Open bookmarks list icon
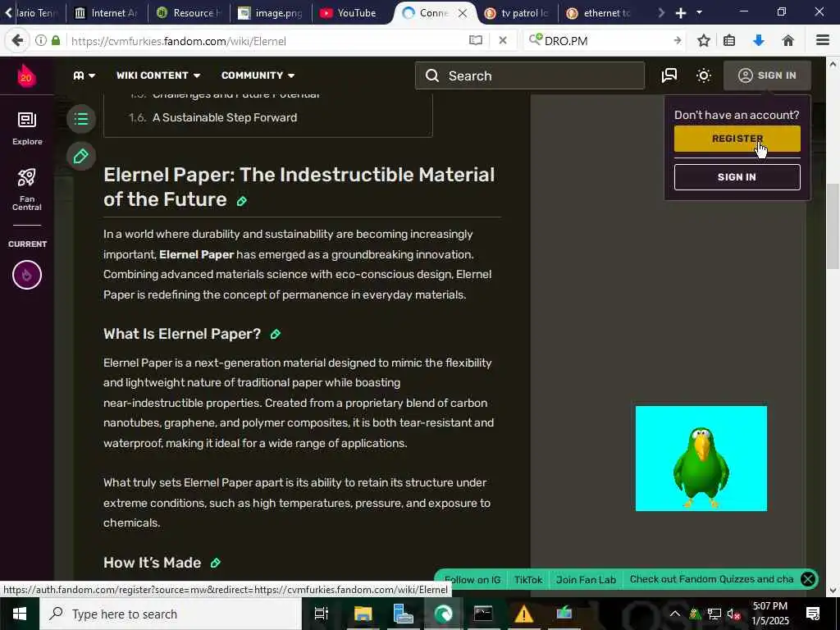Screen dimensions: 840x630 click(x=729, y=41)
